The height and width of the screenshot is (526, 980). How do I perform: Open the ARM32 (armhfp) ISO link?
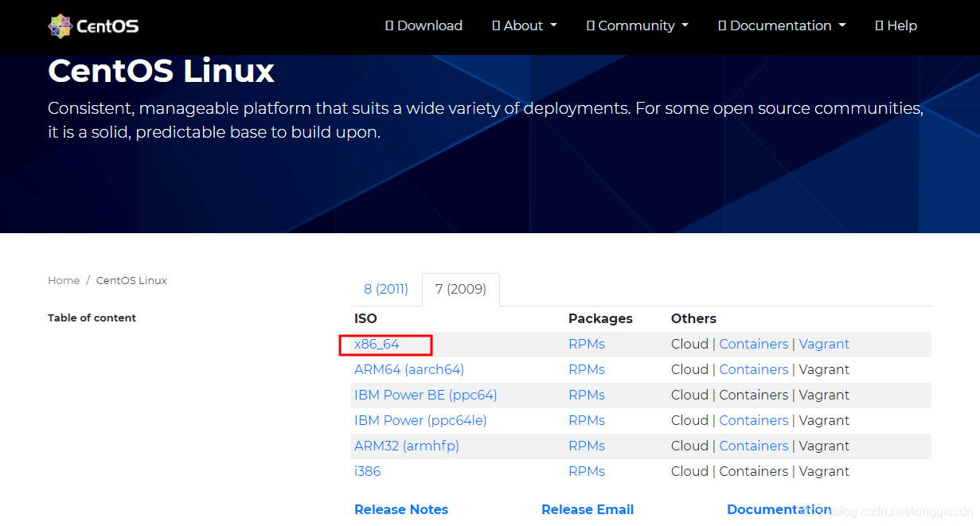click(407, 446)
